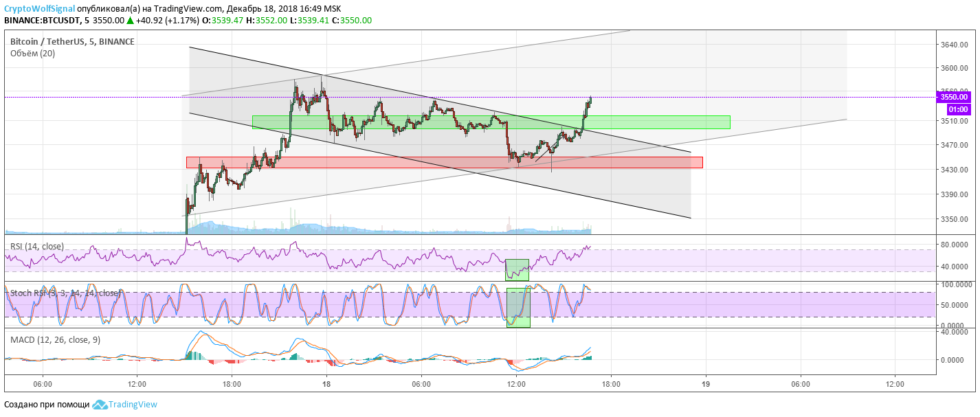Click the TradingView logo icon in footer
This screenshot has height=417, width=980.
pos(100,405)
